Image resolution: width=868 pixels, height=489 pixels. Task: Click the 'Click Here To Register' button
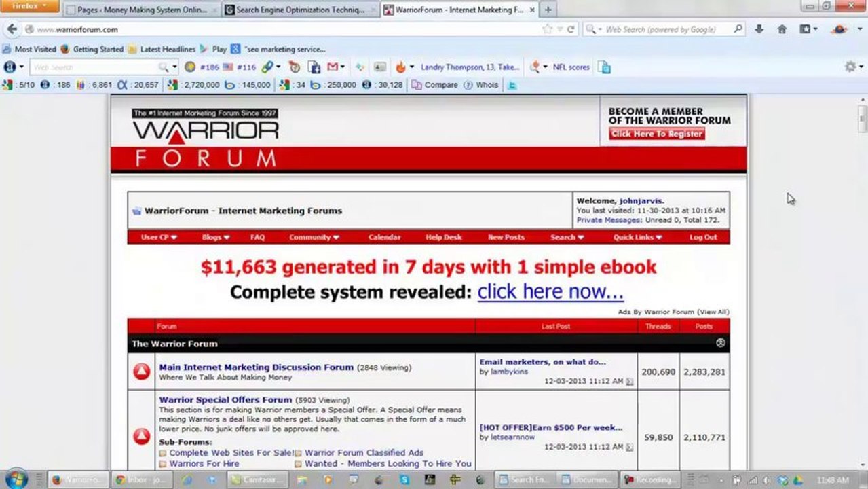[x=656, y=134]
